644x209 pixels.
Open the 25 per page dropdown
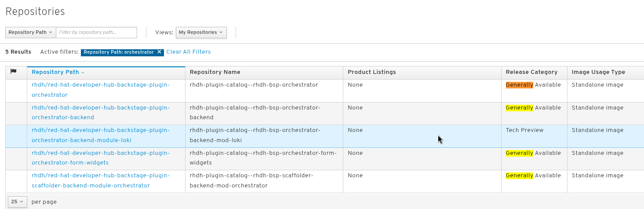point(17,202)
